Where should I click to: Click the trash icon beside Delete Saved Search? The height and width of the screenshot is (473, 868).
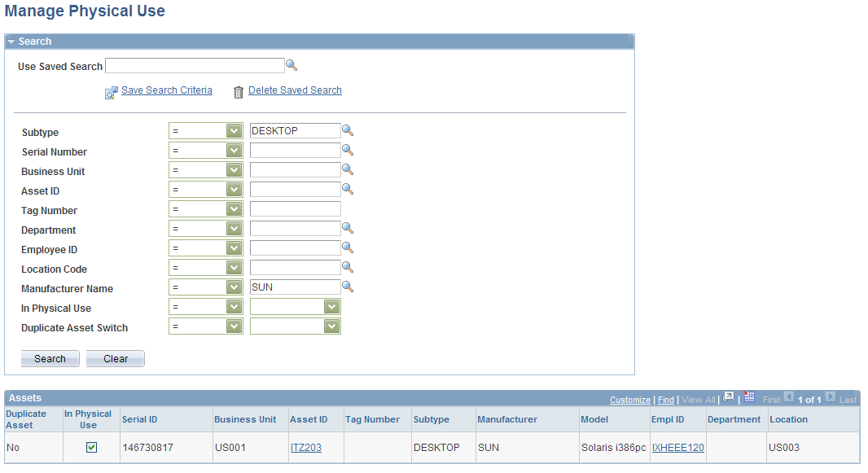[x=238, y=92]
